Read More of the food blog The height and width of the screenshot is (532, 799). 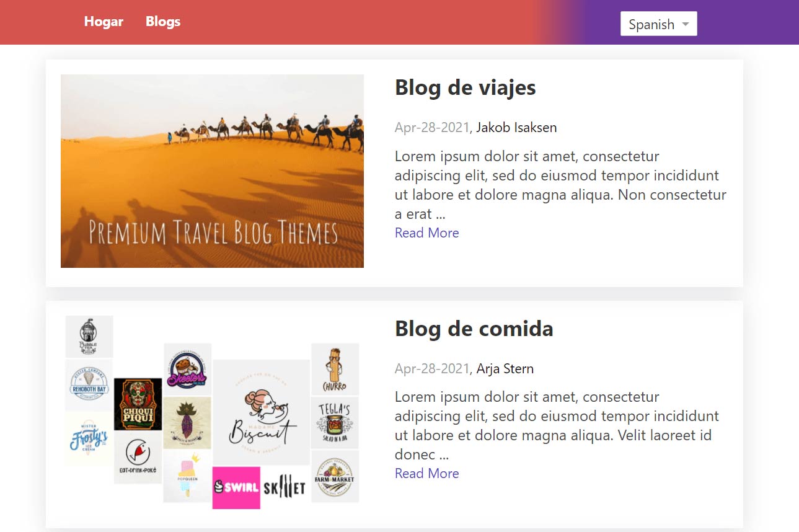point(426,474)
